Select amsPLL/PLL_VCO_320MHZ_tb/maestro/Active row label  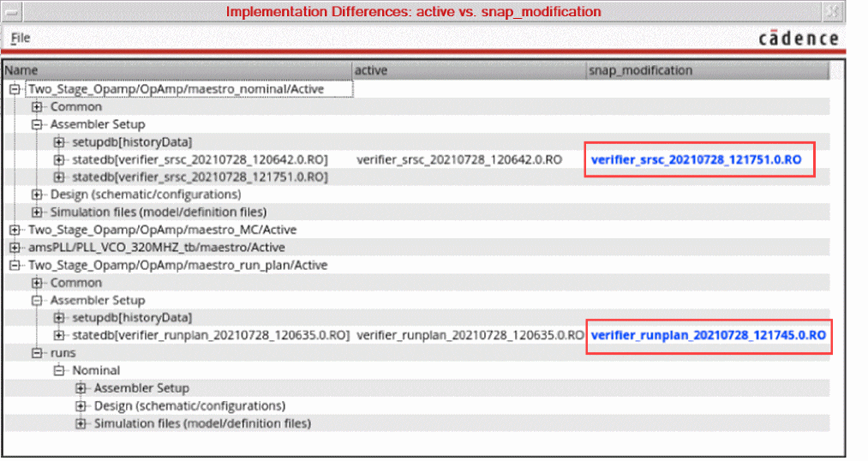pyautogui.click(x=157, y=248)
